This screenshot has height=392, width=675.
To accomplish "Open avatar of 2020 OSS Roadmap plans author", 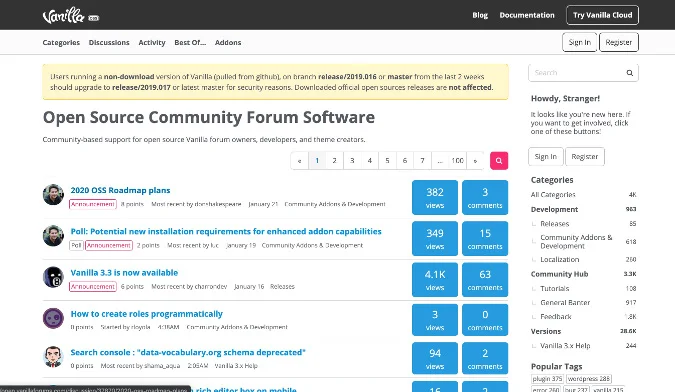I will pos(53,194).
